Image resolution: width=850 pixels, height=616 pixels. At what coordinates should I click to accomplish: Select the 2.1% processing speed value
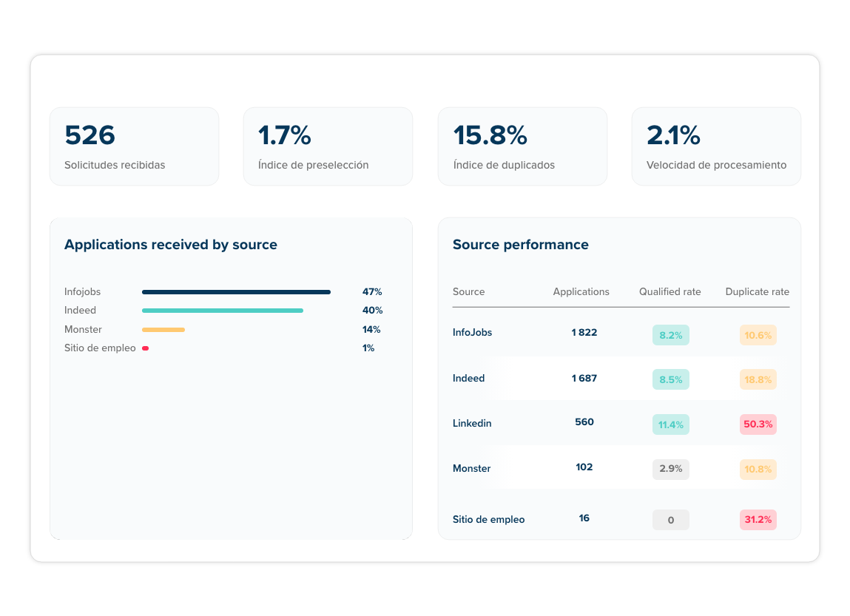click(x=672, y=135)
